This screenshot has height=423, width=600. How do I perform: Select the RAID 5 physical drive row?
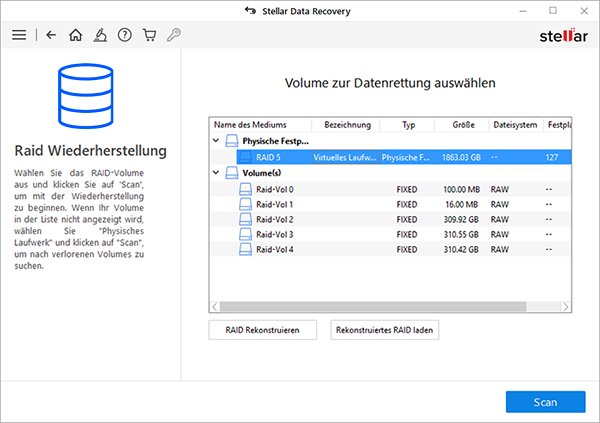click(404, 157)
